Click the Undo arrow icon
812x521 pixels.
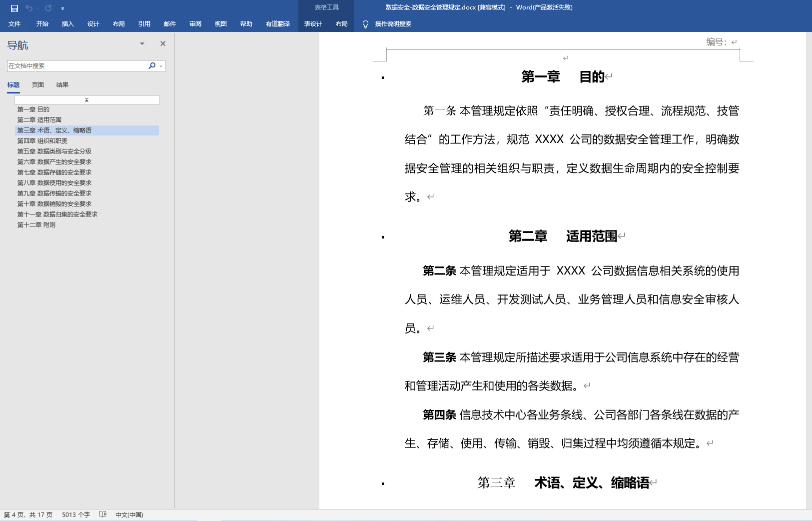pyautogui.click(x=29, y=8)
